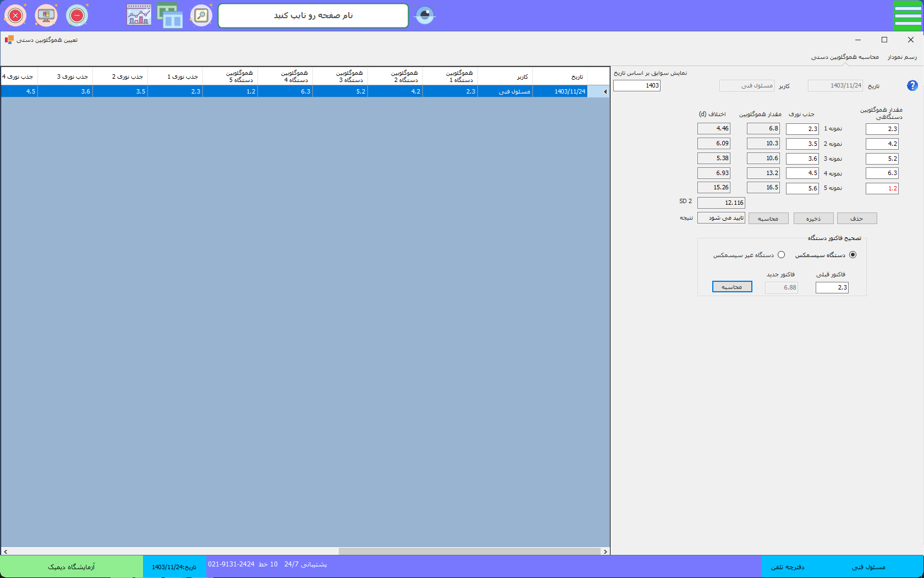Click the 'حذف' delete button
Image resolution: width=924 pixels, height=578 pixels.
(856, 219)
